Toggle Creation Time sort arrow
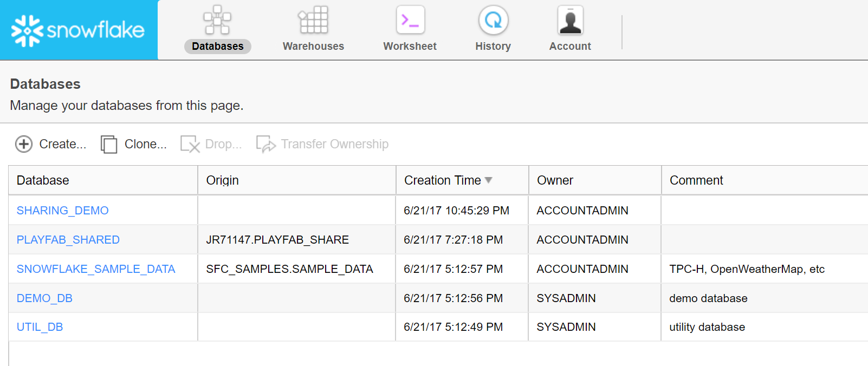 pyautogui.click(x=489, y=180)
